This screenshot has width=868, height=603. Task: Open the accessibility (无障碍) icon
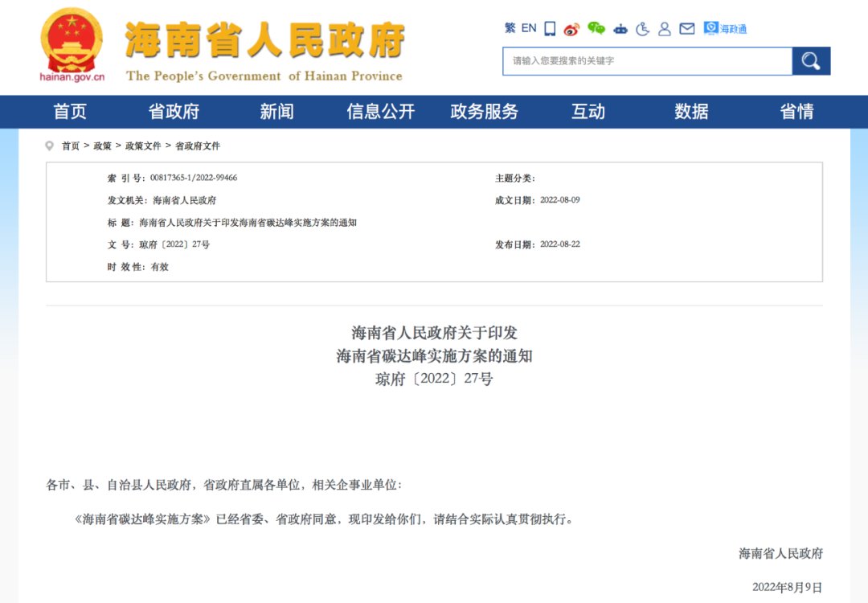[643, 28]
